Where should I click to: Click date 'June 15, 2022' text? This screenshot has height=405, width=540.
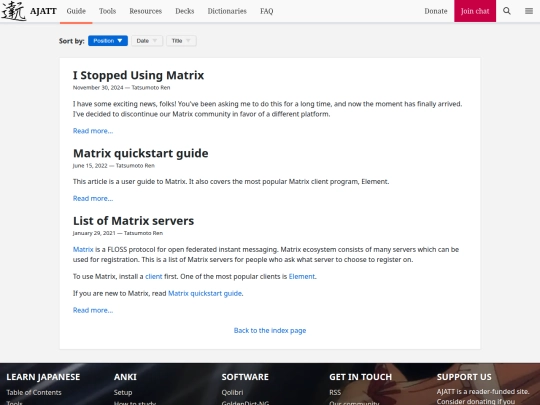pyautogui.click(x=90, y=166)
